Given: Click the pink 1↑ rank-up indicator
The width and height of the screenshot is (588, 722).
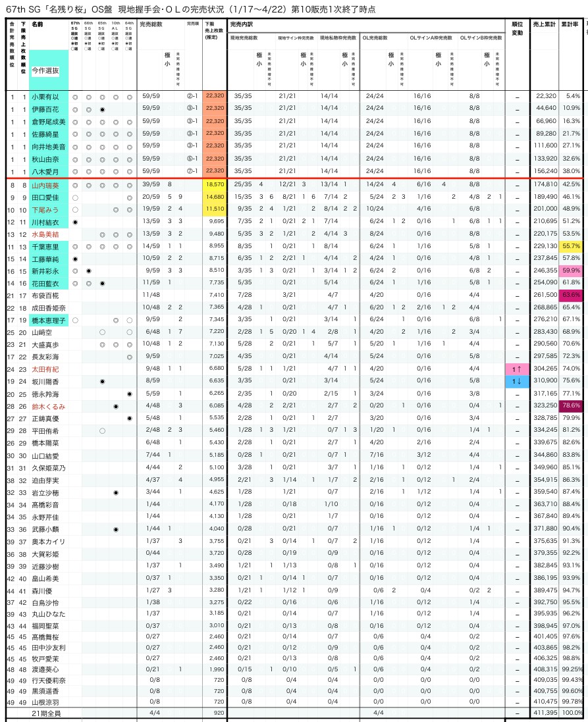Looking at the screenshot, I should 517,369.
